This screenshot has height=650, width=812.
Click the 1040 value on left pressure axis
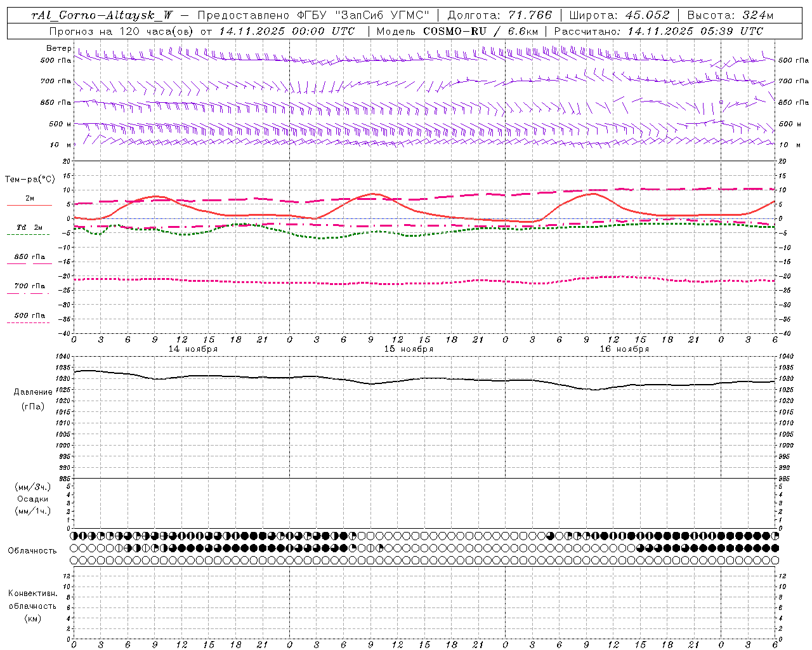63,357
